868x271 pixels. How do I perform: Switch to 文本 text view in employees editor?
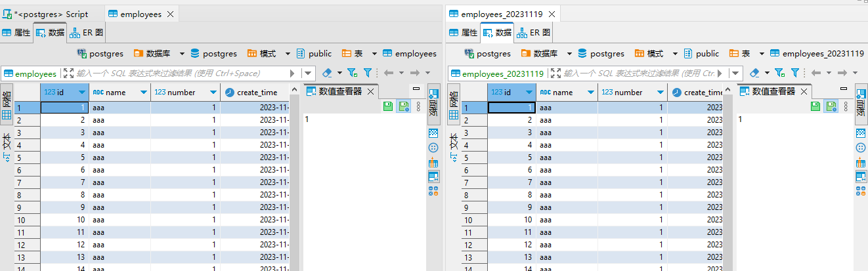(7, 146)
